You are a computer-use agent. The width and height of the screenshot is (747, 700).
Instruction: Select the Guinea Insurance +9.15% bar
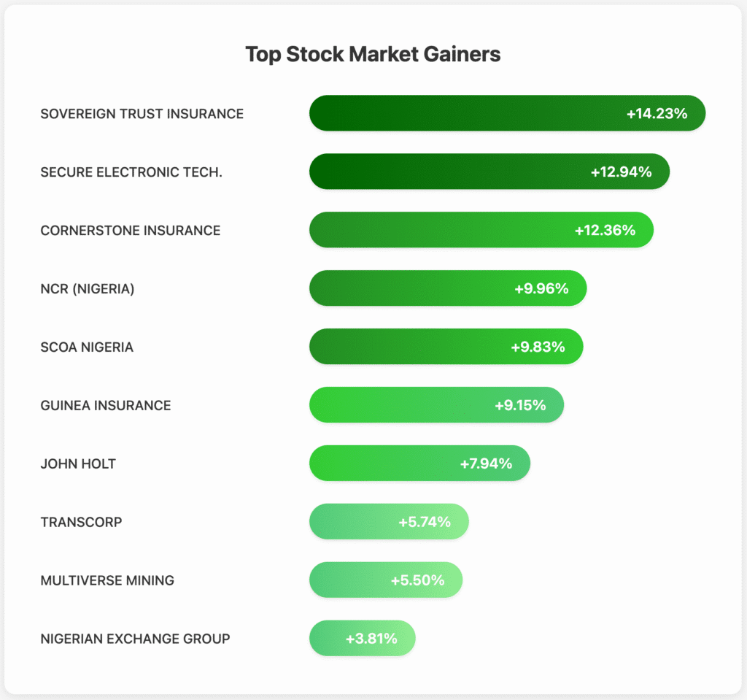click(x=436, y=405)
